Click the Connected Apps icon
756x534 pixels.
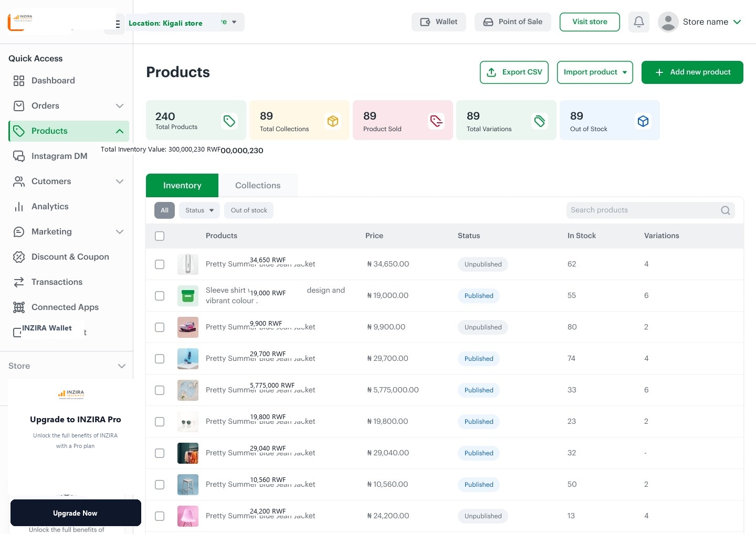(x=19, y=307)
